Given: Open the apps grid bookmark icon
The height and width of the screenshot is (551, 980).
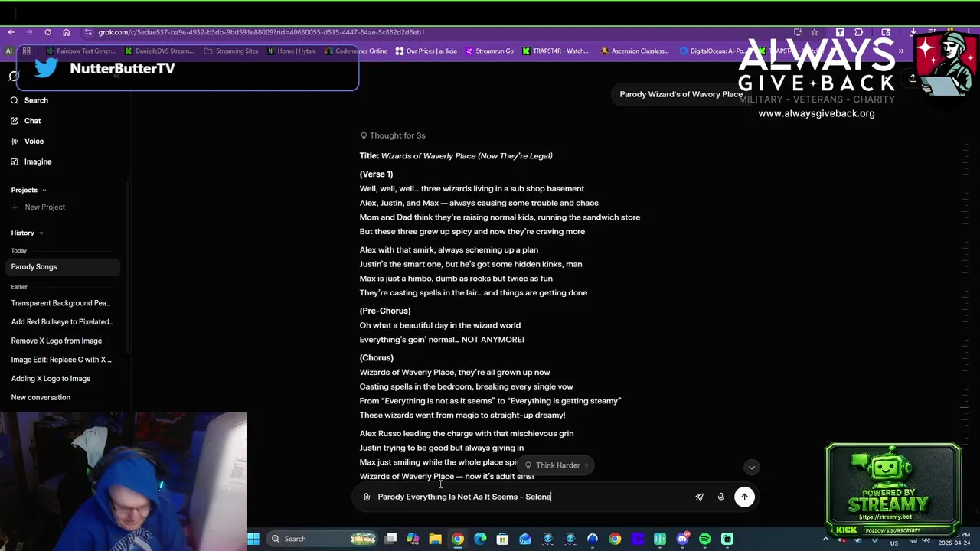Looking at the screenshot, I should (x=26, y=51).
